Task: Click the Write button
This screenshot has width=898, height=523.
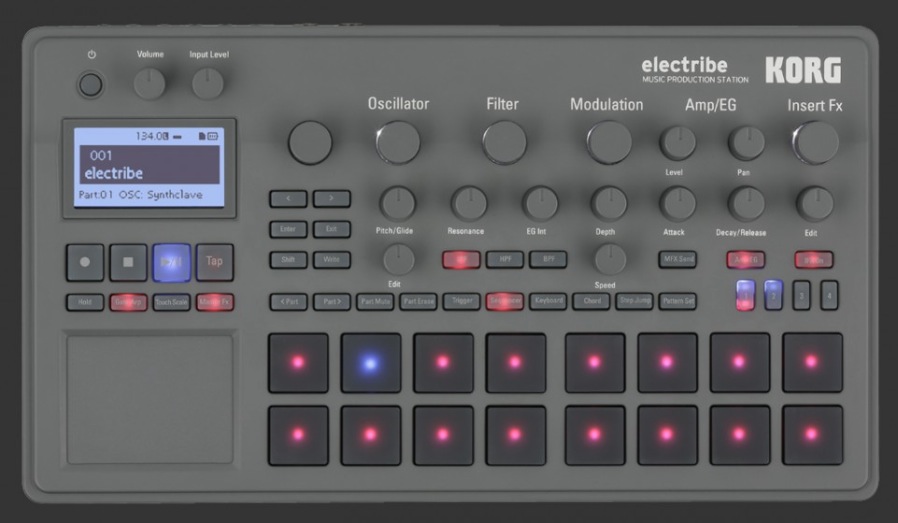Action: click(x=332, y=259)
